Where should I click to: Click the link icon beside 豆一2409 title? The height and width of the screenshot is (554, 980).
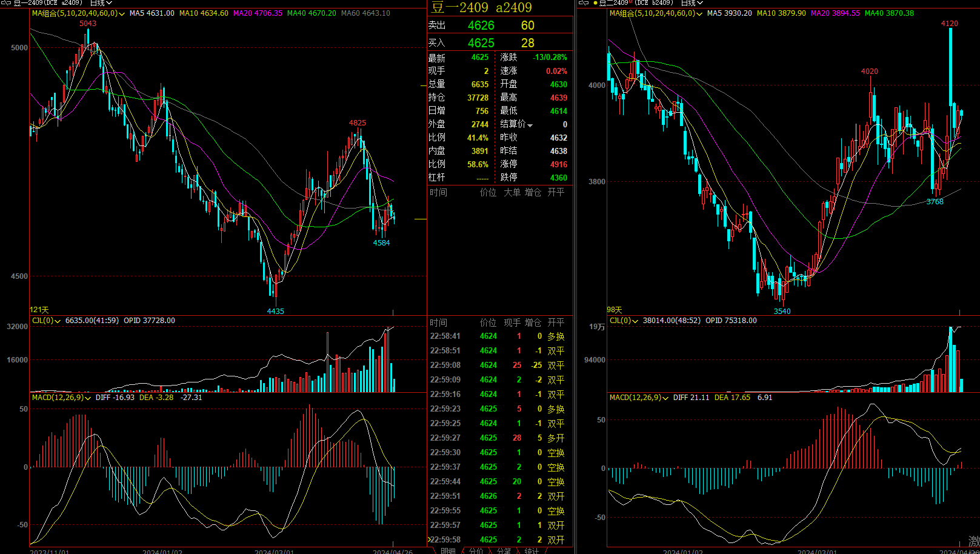pyautogui.click(x=5, y=3)
